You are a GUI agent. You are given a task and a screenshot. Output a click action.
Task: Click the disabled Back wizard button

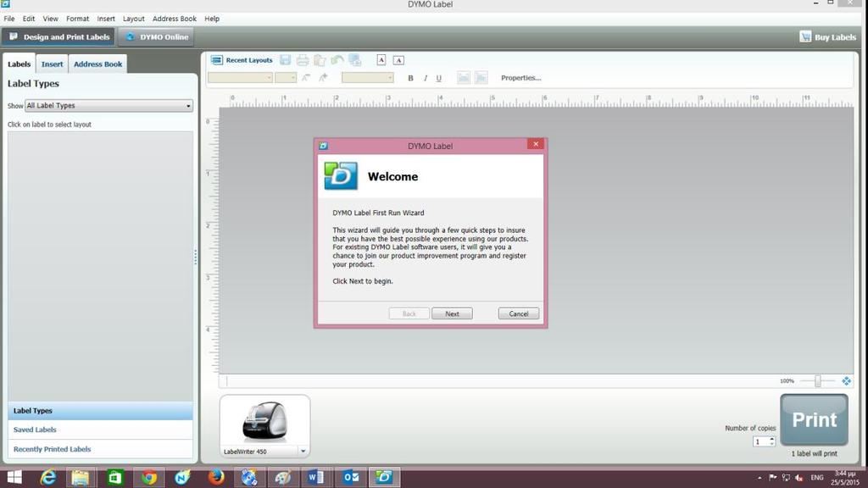coord(409,313)
